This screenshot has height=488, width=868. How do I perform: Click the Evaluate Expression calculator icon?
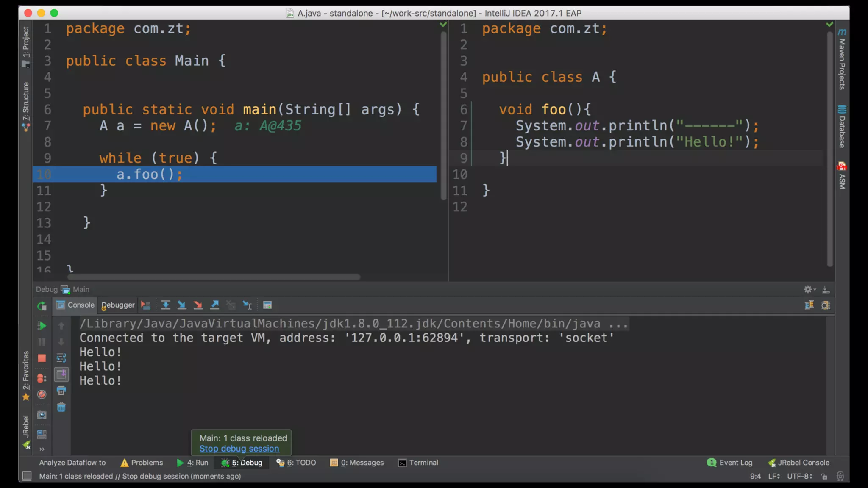coord(267,305)
